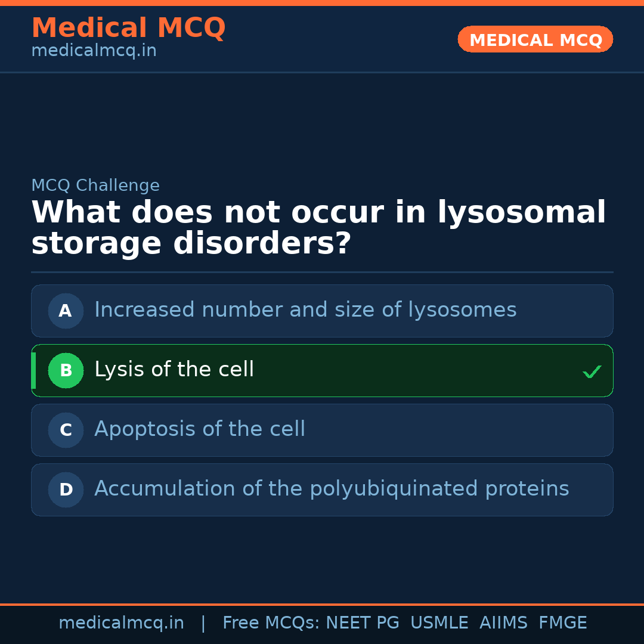
Task: Click the letter D circle badge
Action: point(66,490)
